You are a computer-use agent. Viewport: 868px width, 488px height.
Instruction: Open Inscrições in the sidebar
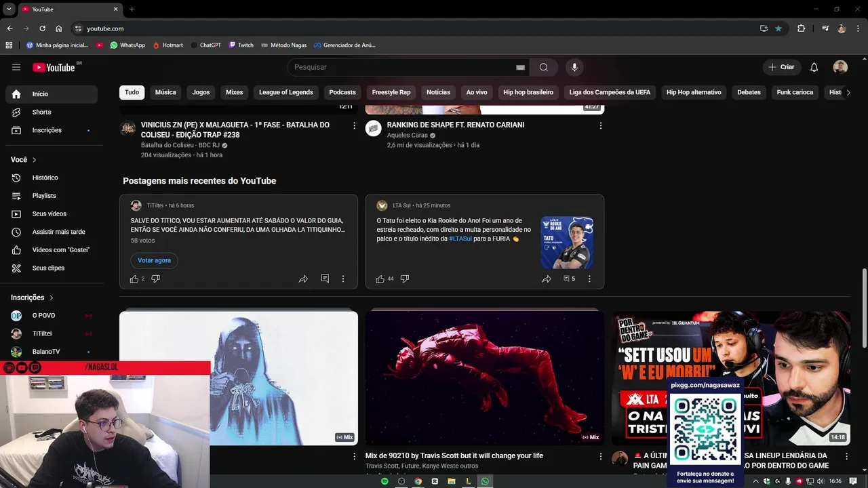click(x=52, y=130)
